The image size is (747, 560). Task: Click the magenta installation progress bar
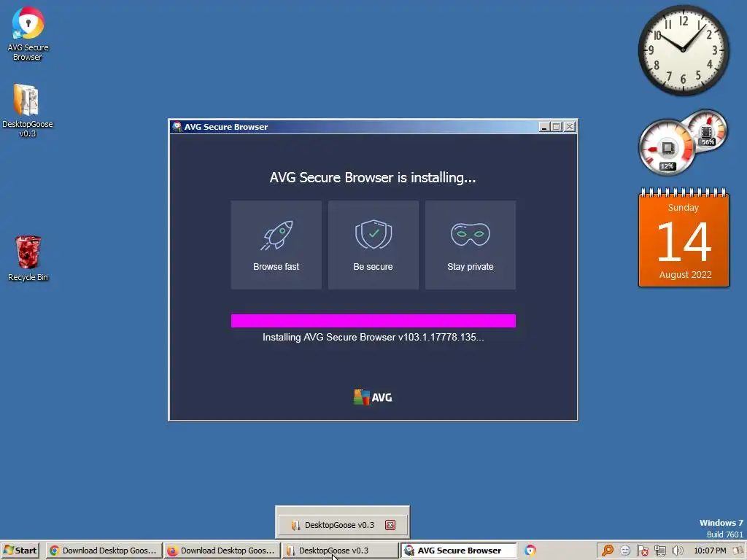point(373,321)
